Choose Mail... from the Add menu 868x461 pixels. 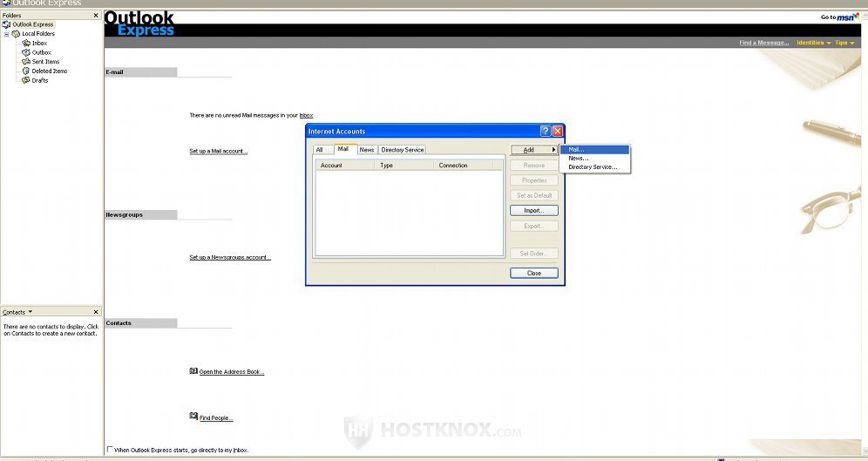tap(594, 149)
